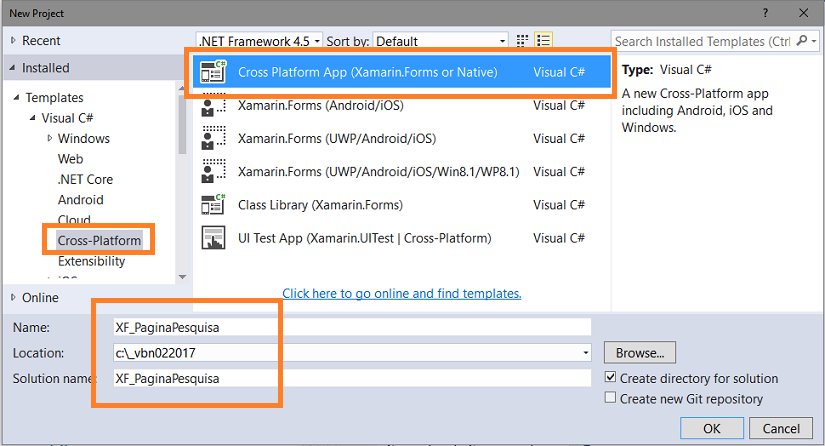Click the Search Installed Templates box
The image size is (825, 446).
[702, 41]
